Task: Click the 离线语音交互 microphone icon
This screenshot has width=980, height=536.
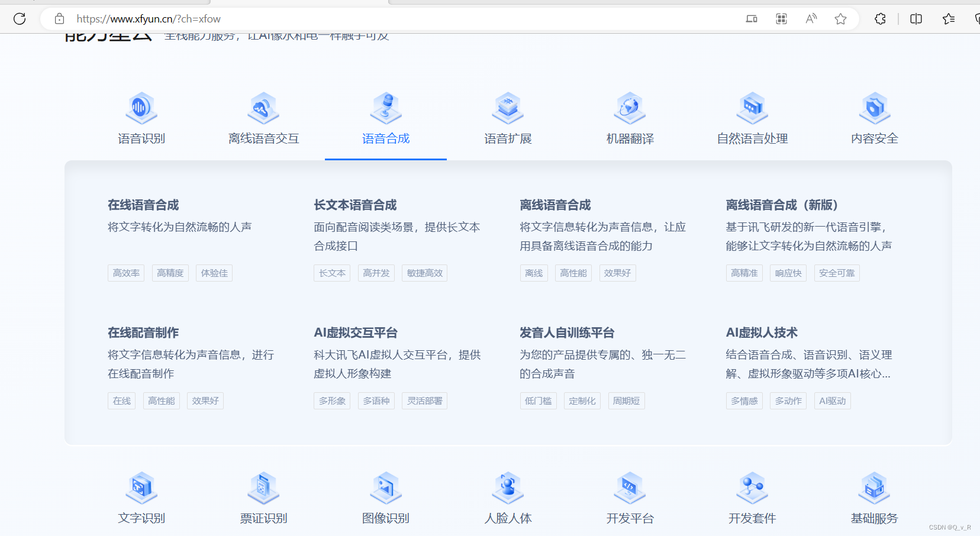Action: coord(263,108)
